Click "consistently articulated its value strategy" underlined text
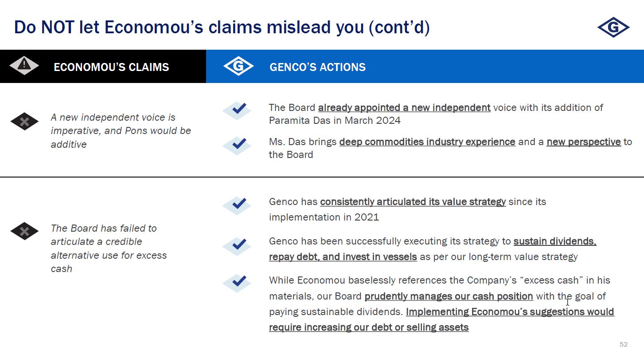Image resolution: width=644 pixels, height=359 pixels. pyautogui.click(x=413, y=202)
